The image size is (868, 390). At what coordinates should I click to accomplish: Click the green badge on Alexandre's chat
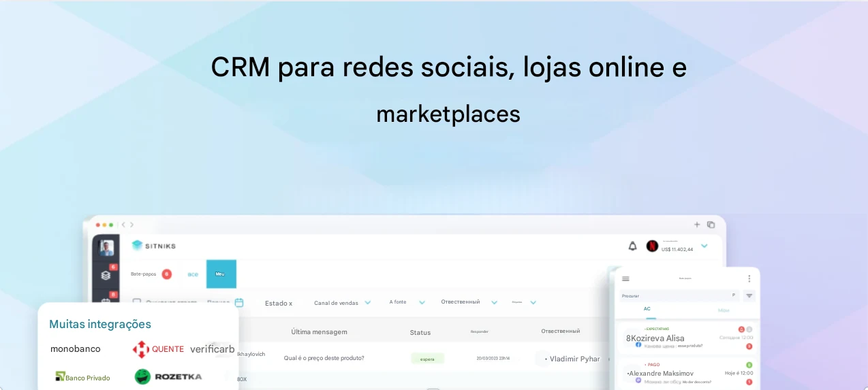[x=749, y=365]
